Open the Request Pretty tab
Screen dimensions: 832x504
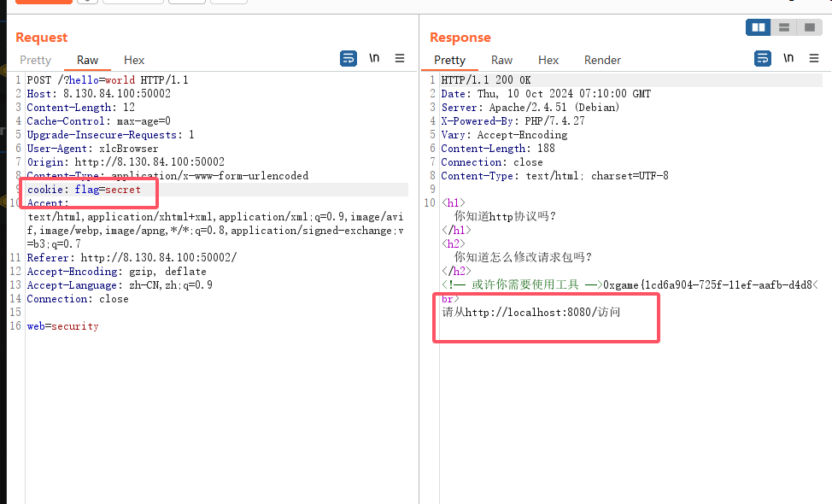click(x=36, y=60)
